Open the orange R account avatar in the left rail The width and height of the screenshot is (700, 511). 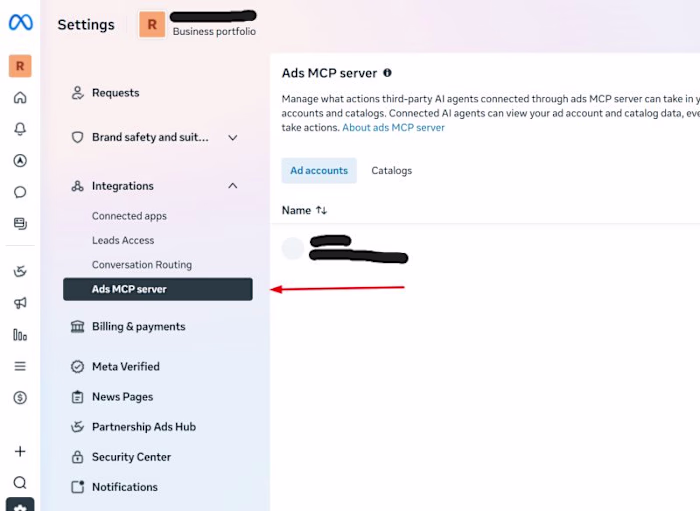pos(20,66)
